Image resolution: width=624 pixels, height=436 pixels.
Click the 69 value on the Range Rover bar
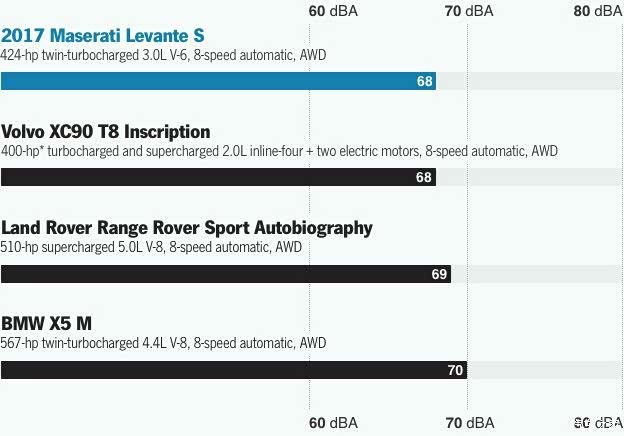(x=439, y=273)
